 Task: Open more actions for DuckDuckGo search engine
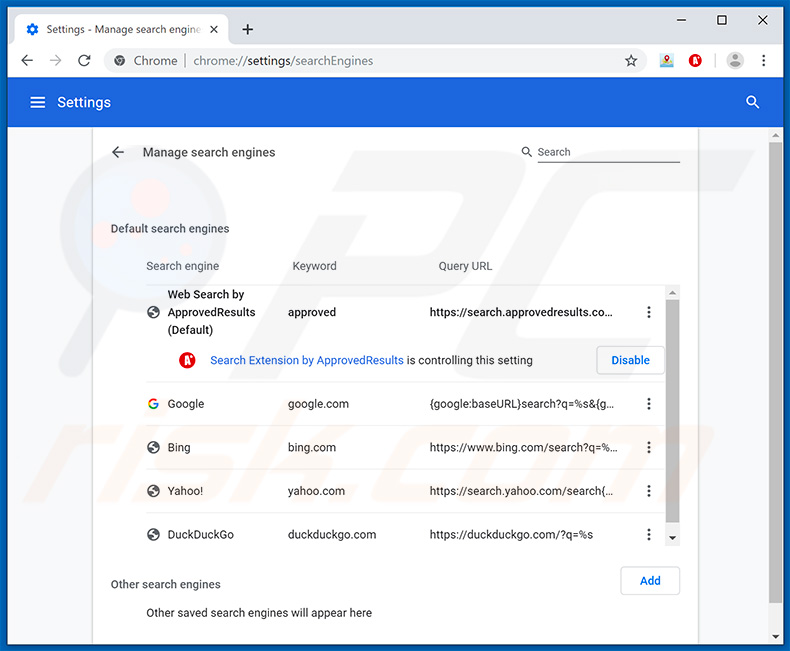tap(649, 535)
